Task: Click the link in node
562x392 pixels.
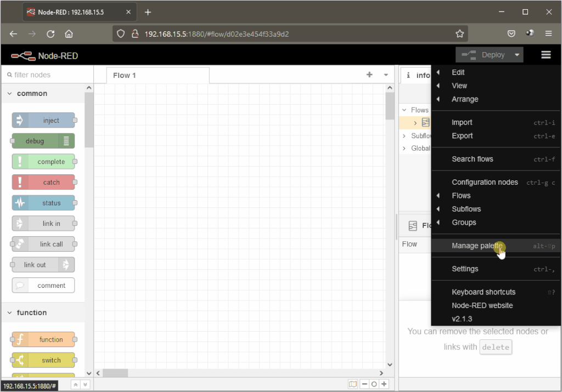Action: click(43, 223)
